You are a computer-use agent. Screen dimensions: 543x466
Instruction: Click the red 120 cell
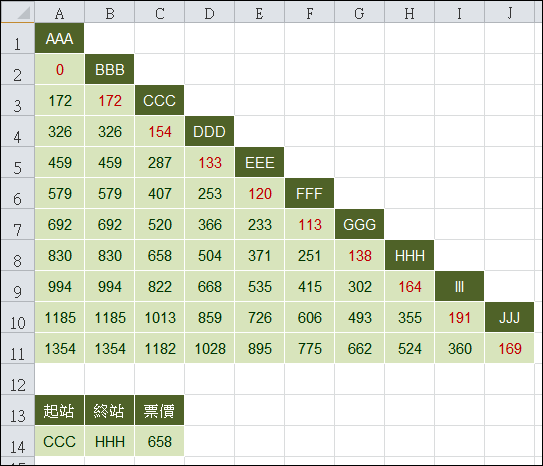(259, 193)
